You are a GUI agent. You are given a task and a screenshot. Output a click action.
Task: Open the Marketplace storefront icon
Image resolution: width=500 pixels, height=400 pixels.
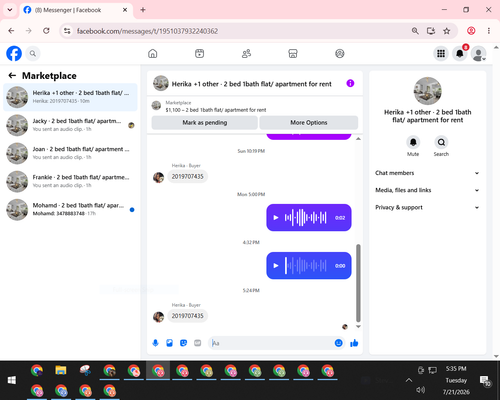click(x=293, y=53)
